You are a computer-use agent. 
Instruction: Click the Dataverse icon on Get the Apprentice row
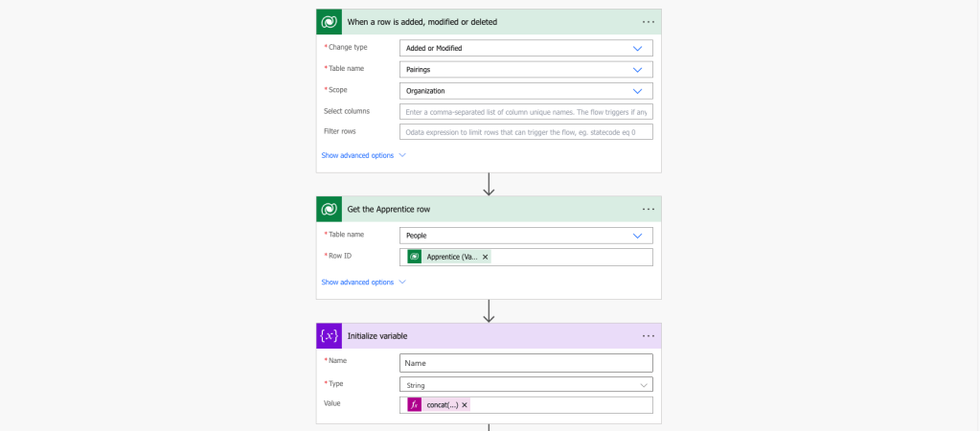tap(329, 209)
